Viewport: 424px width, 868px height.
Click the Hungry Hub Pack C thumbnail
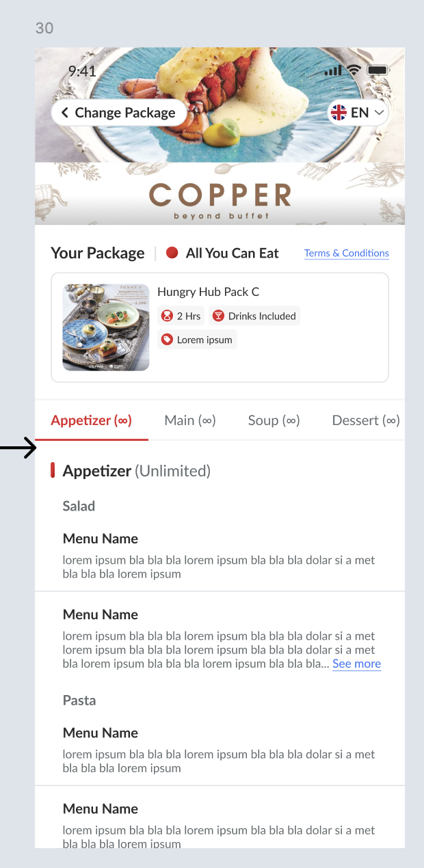106,327
